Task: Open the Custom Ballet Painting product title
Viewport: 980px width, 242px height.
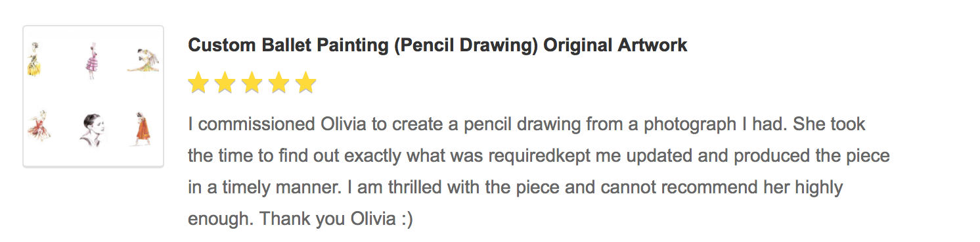Action: tap(437, 45)
